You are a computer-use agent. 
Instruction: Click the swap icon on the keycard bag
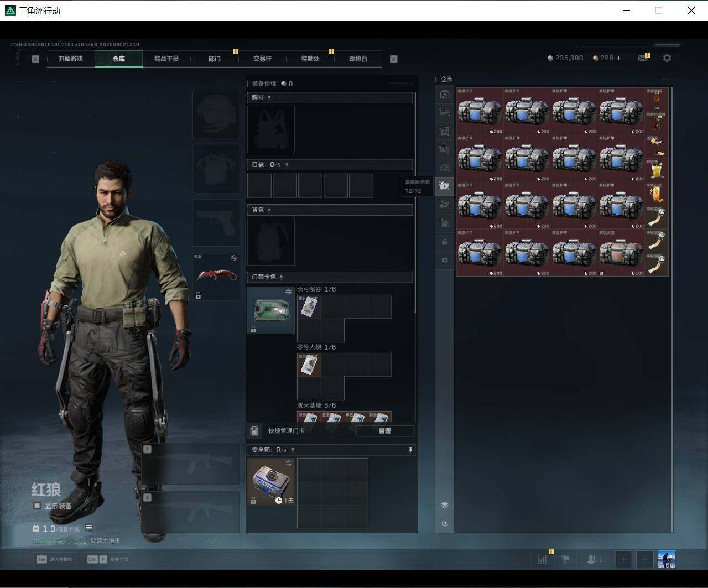pyautogui.click(x=288, y=292)
